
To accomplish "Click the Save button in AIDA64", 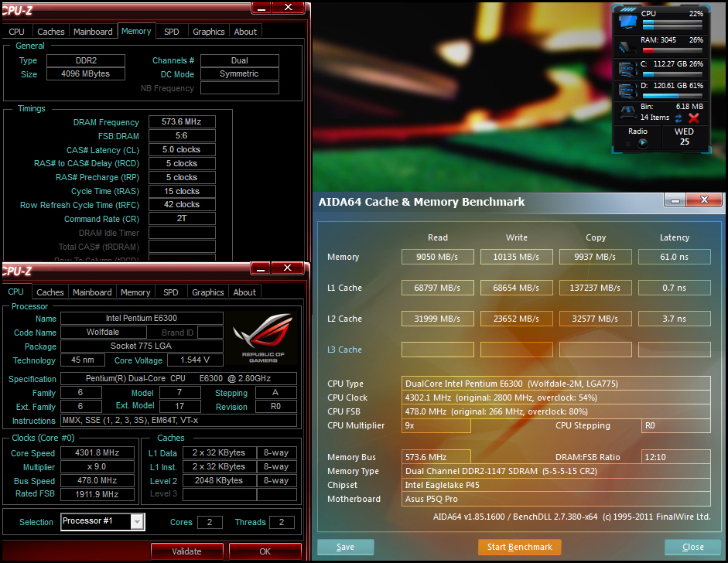I will (x=345, y=547).
